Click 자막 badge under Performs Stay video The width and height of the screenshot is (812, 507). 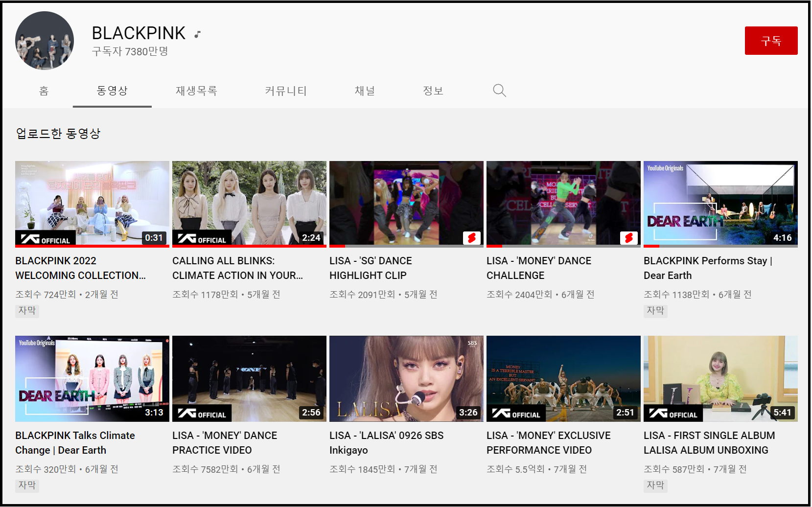coord(655,311)
